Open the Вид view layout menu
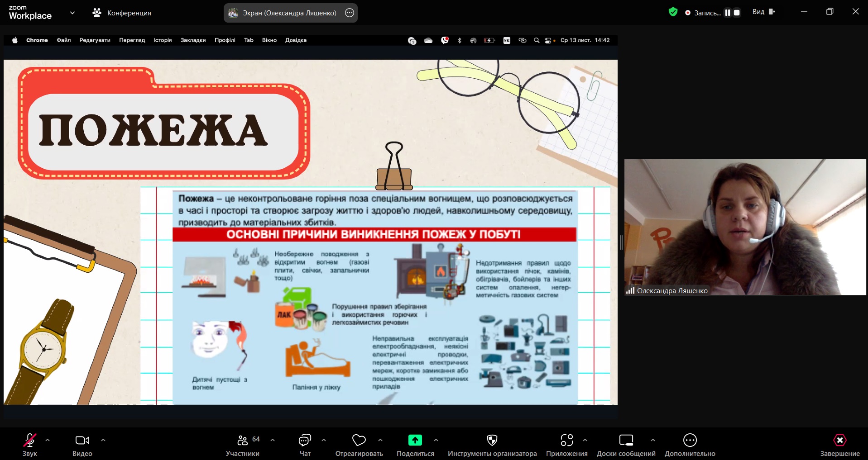 point(763,12)
